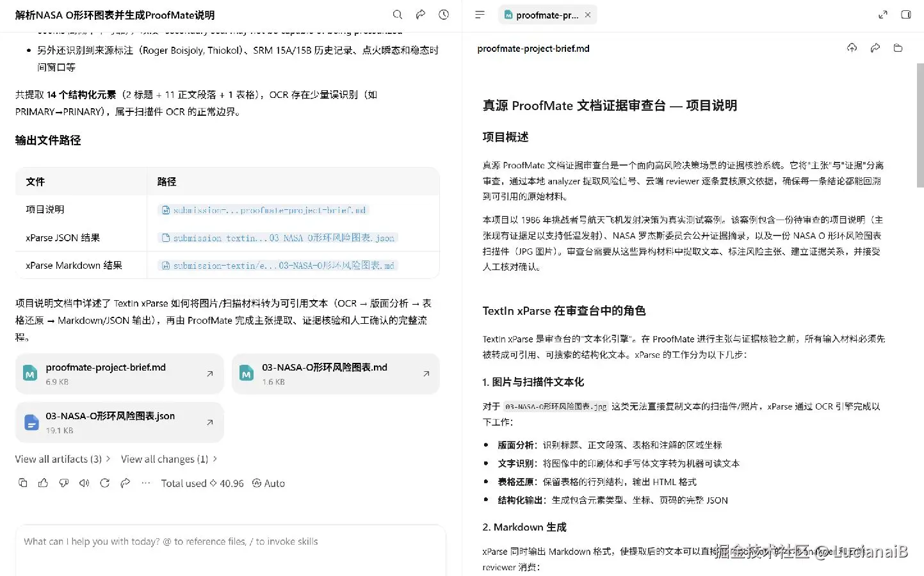This screenshot has height=576, width=924.
Task: Open chat history clock icon
Action: 444,15
